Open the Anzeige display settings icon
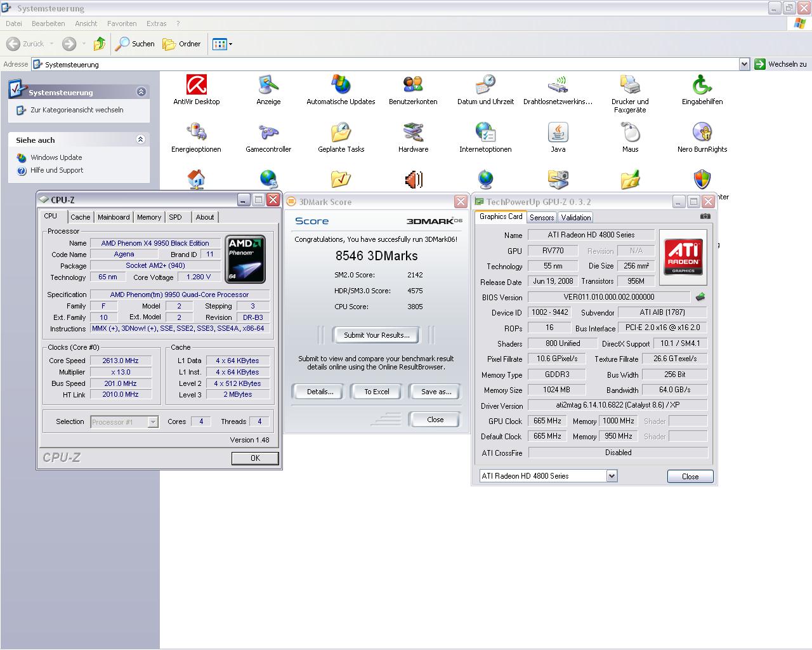This screenshot has width=812, height=650. point(268,90)
